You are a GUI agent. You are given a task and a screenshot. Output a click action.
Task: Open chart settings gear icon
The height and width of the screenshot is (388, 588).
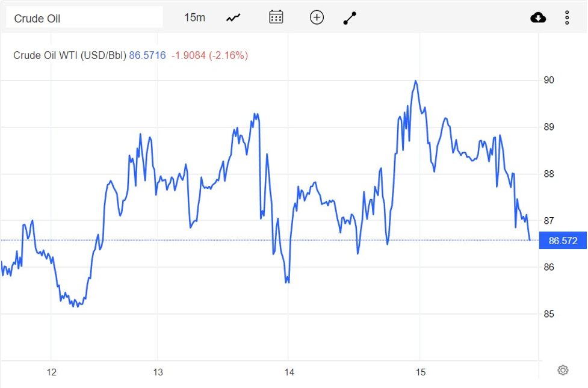click(x=563, y=370)
